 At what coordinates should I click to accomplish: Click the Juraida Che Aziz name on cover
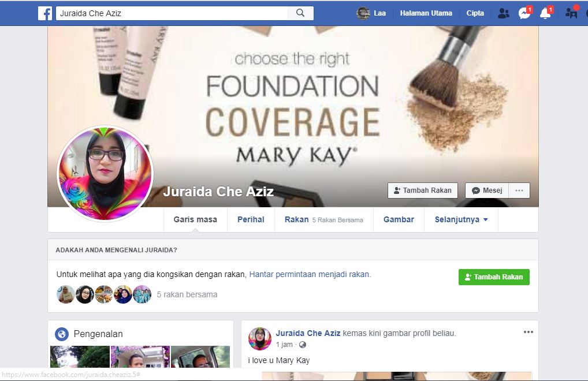click(x=218, y=192)
